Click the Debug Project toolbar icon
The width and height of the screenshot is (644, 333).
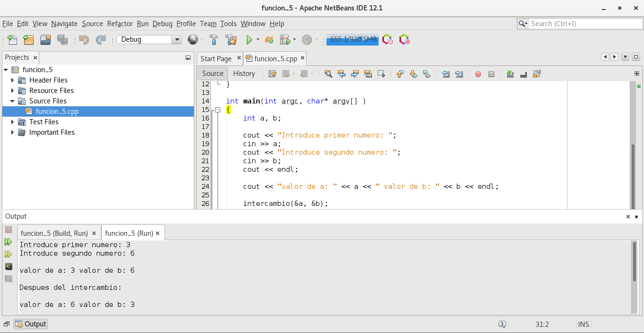click(x=285, y=40)
